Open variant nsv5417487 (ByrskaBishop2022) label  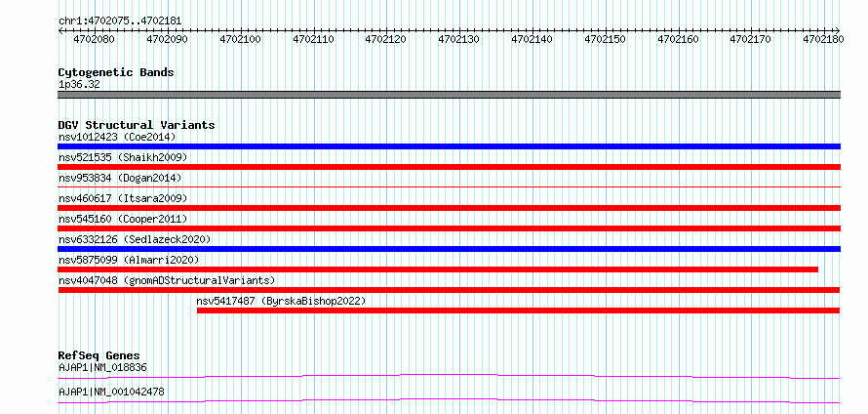pos(281,301)
